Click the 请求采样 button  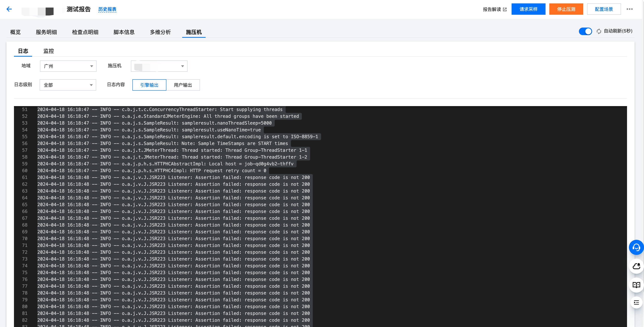pos(528,9)
